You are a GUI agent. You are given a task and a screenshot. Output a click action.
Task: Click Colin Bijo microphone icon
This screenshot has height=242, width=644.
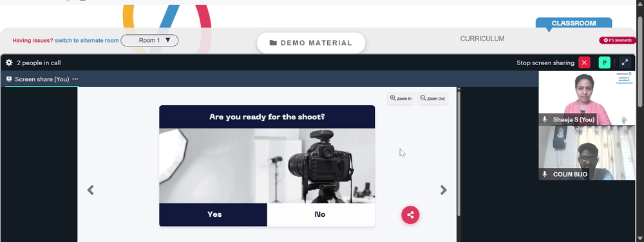pos(545,174)
